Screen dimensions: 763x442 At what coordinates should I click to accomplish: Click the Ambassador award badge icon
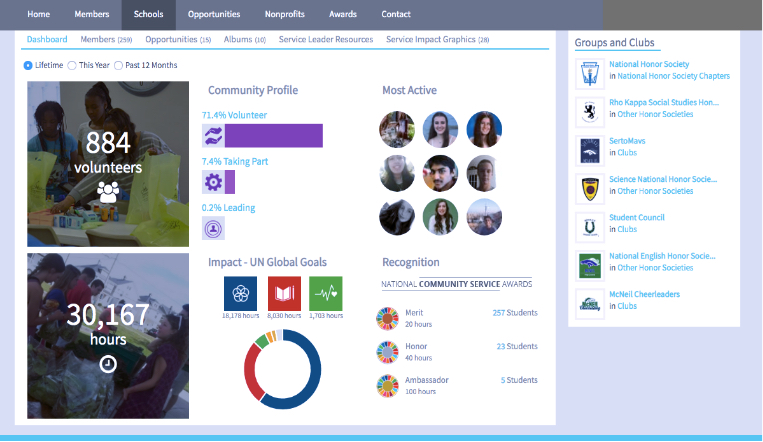387,386
